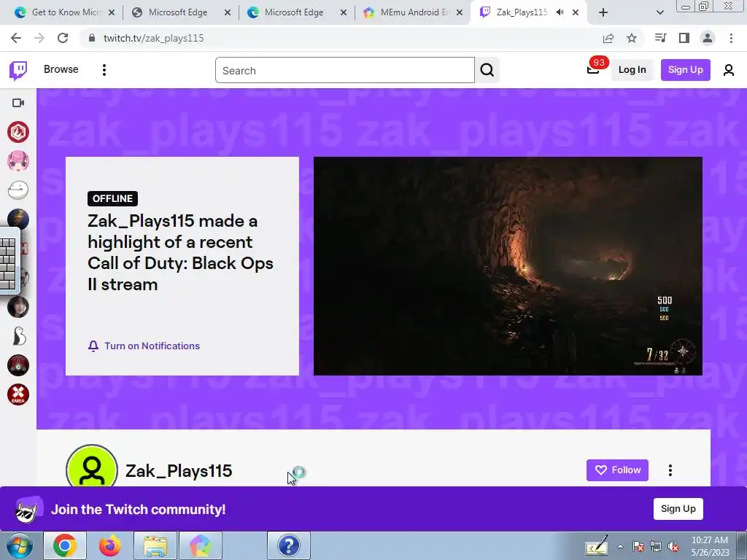View site info via padlock icon

(92, 38)
